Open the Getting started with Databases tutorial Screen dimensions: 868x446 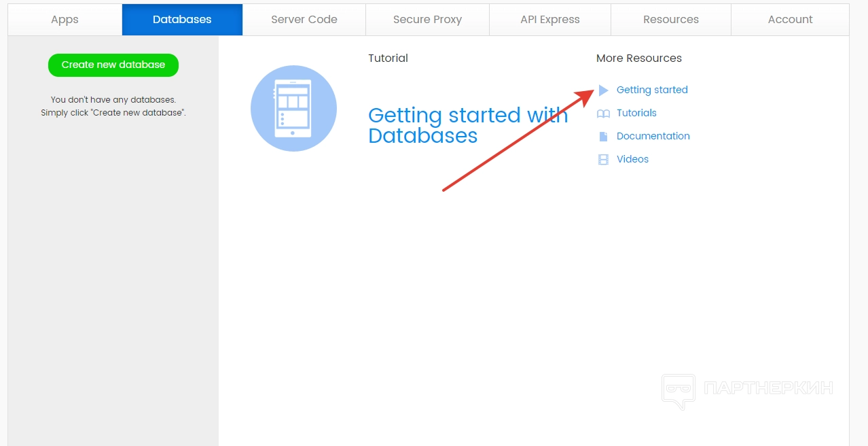(468, 126)
